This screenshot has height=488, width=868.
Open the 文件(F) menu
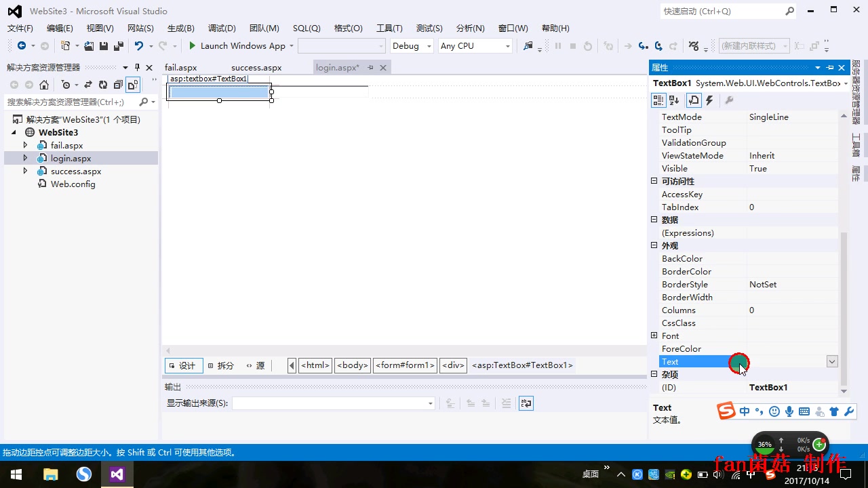coord(20,28)
